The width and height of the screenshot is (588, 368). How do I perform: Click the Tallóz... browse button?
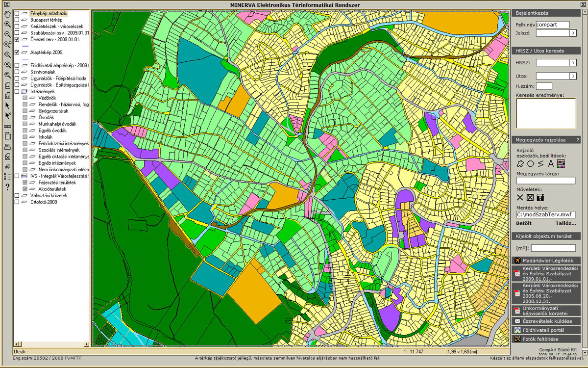[x=565, y=223]
